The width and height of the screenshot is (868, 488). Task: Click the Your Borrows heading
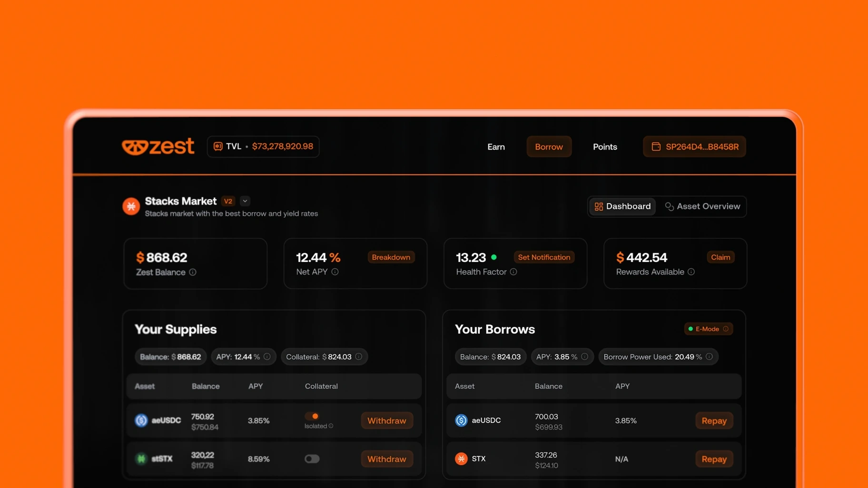[495, 329]
